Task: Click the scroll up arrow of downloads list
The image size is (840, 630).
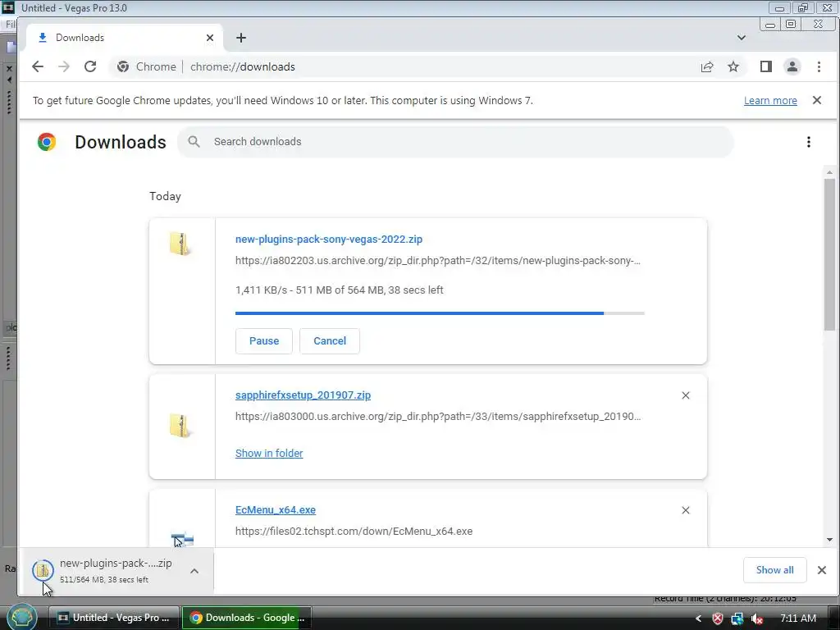Action: coord(830,172)
